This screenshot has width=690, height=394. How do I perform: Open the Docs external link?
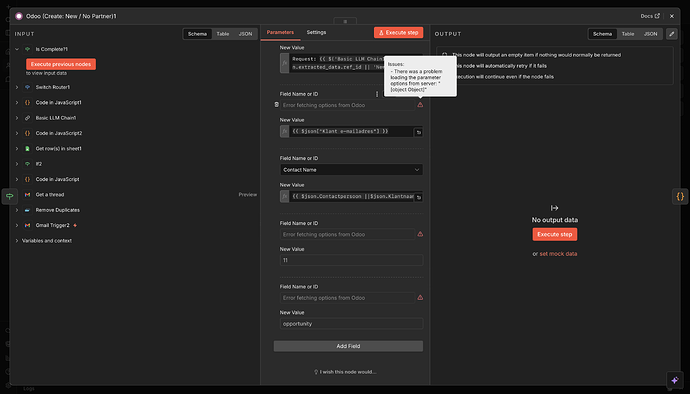pos(650,16)
